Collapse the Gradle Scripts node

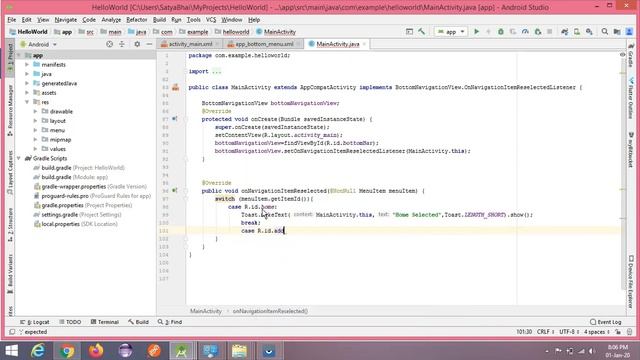pos(19,158)
